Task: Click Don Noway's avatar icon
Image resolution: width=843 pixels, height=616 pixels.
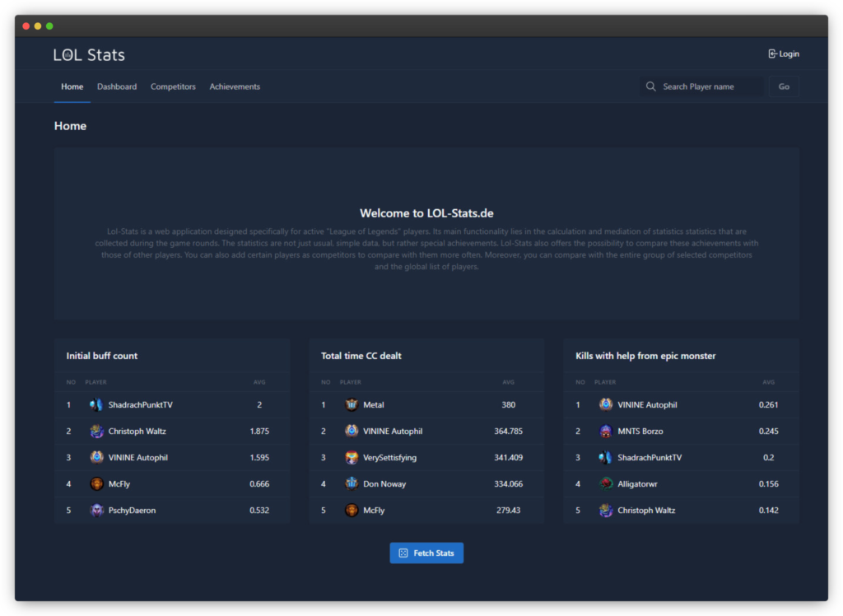Action: point(352,484)
